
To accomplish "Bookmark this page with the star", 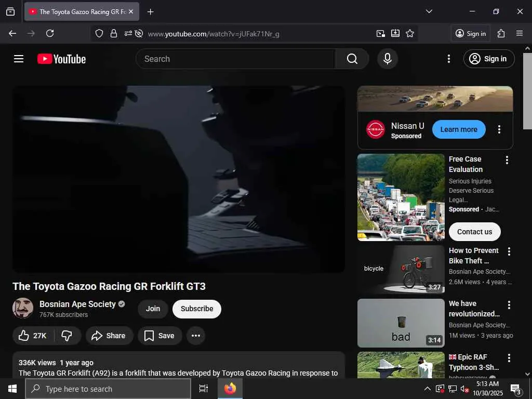I will [410, 33].
